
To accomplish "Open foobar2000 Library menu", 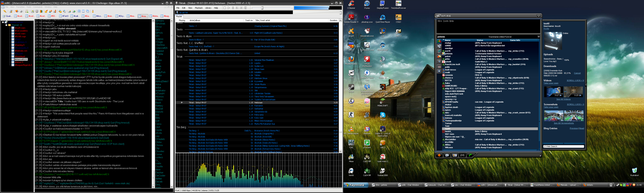I will tap(208, 8).
